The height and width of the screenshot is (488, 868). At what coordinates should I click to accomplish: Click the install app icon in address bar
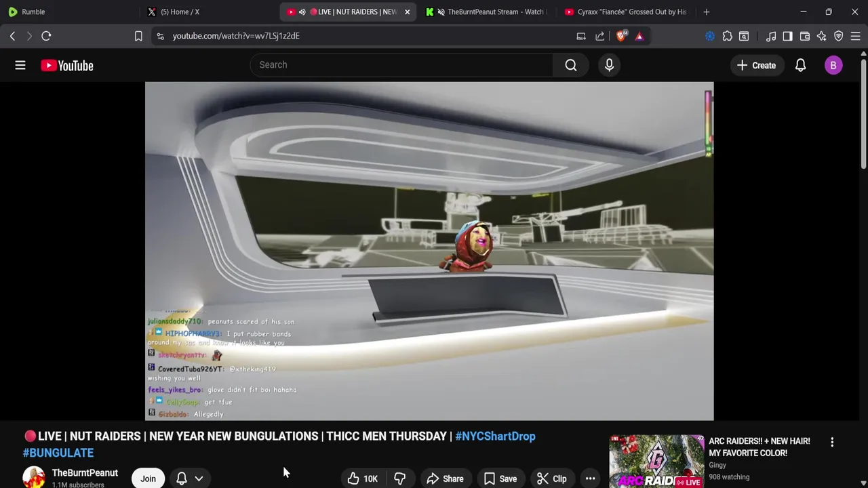pyautogui.click(x=581, y=36)
